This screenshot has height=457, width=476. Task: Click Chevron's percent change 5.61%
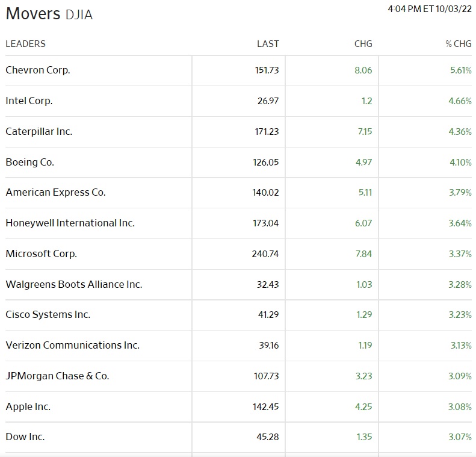point(461,70)
